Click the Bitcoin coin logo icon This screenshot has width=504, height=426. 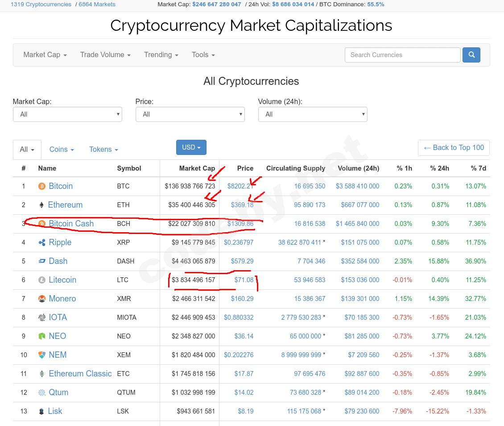click(x=42, y=186)
